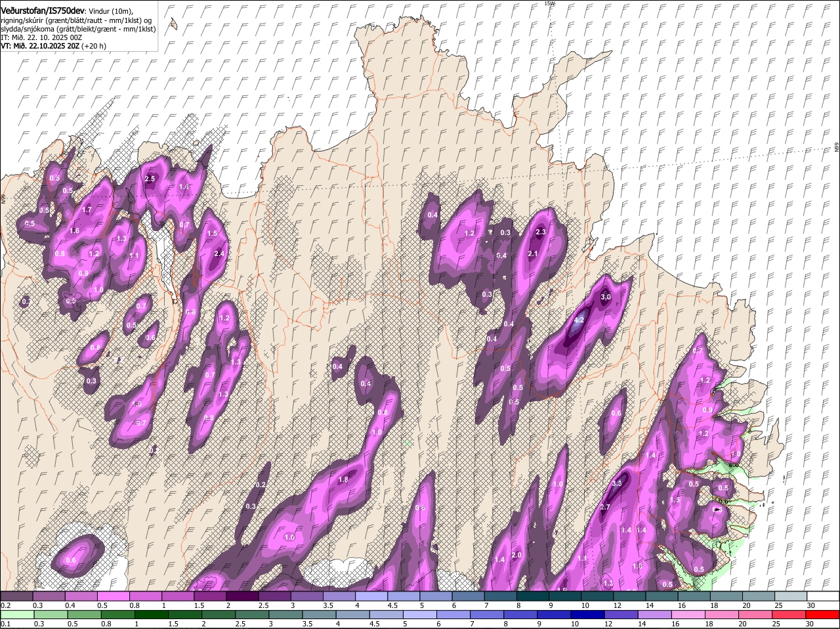Click the '14' label in the upper legend row
840x629 pixels.
[649, 605]
